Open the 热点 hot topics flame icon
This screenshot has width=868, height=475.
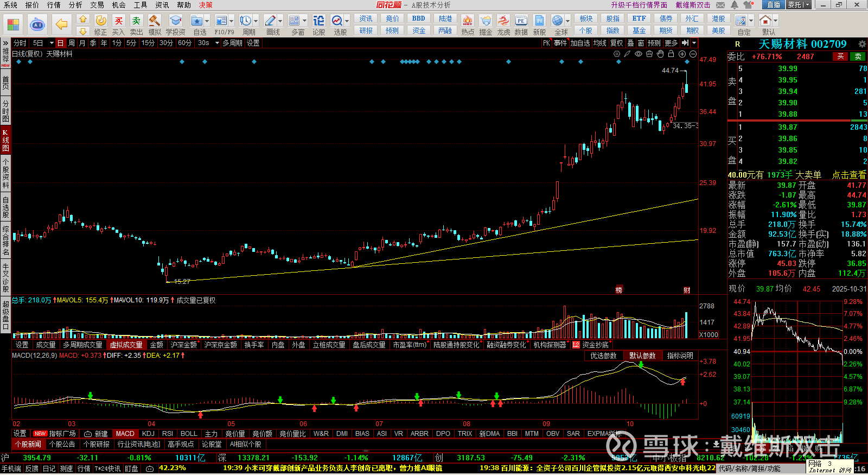tap(468, 21)
